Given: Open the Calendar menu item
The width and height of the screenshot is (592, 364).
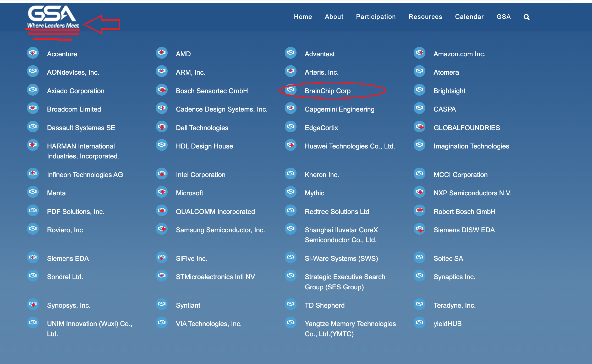Looking at the screenshot, I should click(x=469, y=17).
